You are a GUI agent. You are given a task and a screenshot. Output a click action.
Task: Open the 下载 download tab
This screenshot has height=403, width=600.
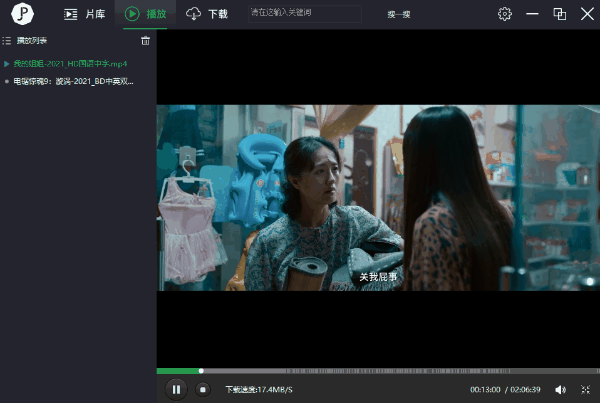[x=207, y=14]
